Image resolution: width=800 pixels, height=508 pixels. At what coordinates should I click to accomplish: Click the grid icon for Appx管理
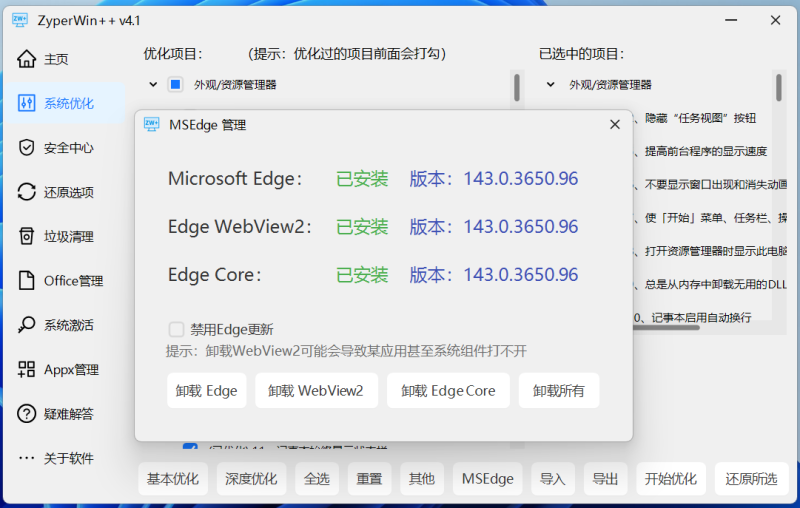click(x=27, y=369)
